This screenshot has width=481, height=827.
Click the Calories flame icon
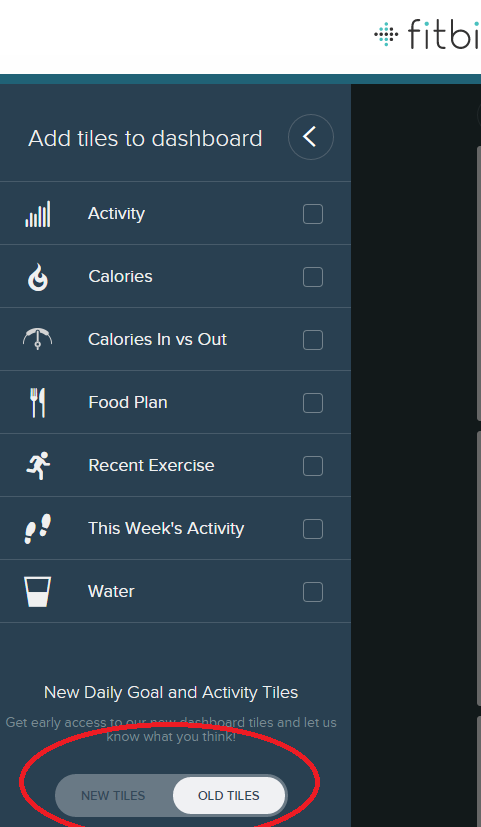pos(38,277)
